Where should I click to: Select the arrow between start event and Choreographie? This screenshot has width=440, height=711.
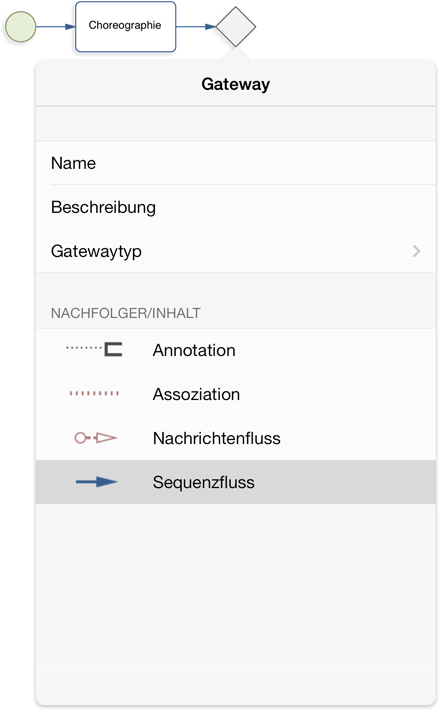click(x=55, y=27)
